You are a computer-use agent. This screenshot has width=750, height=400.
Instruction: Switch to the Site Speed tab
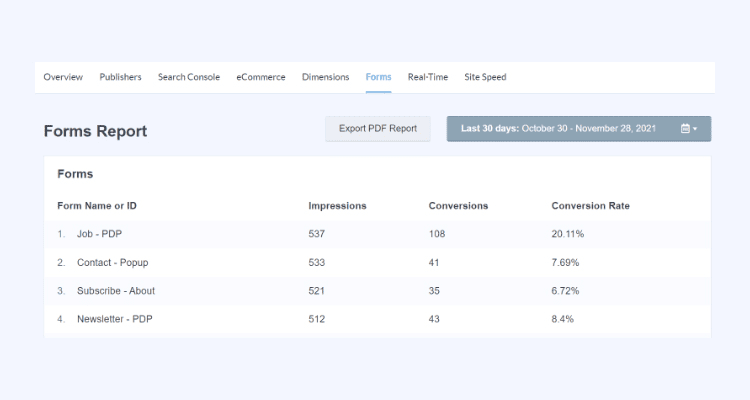point(485,77)
